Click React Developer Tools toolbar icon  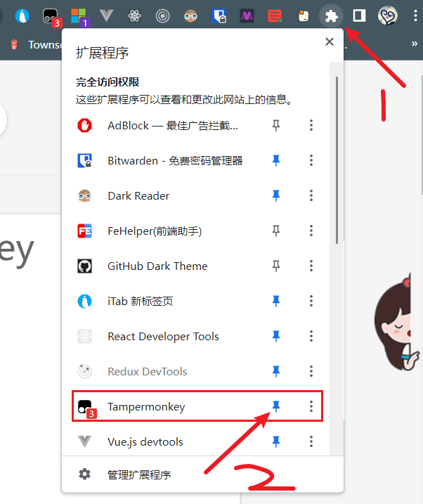click(x=135, y=15)
